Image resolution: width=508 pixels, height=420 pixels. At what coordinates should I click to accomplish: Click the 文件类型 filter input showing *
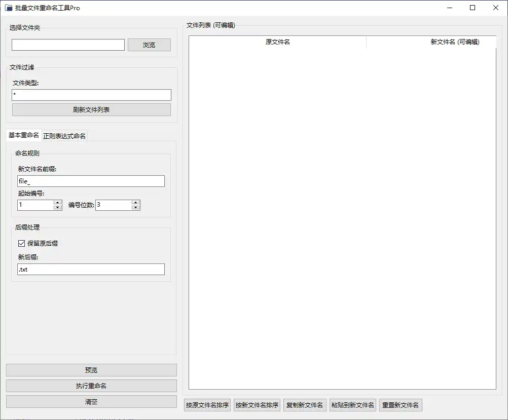91,95
